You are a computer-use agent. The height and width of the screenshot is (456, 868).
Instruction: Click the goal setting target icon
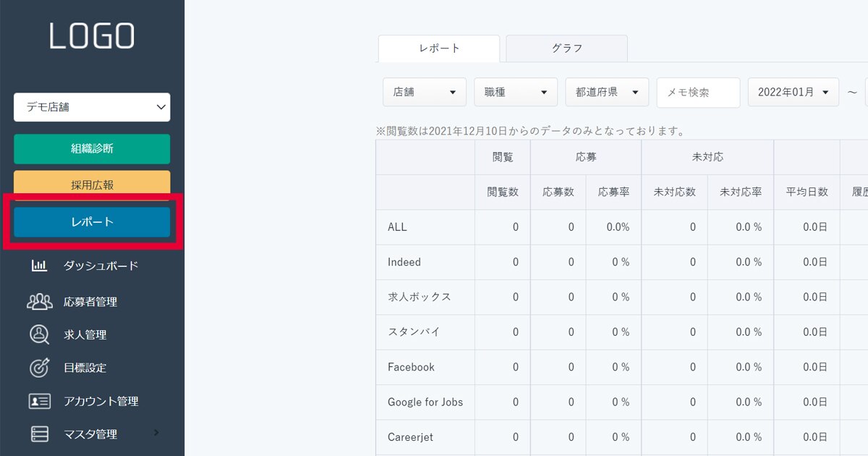pos(39,368)
